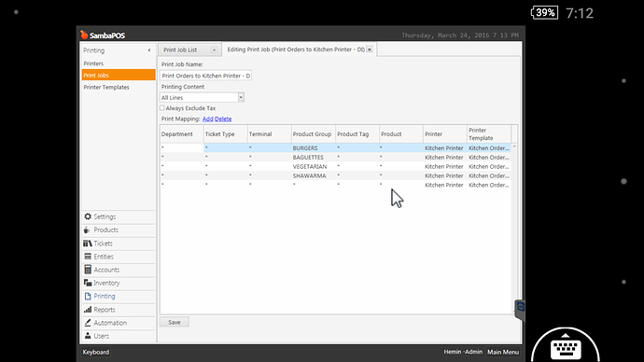
Task: Click the Delete print mapping link
Action: click(223, 118)
